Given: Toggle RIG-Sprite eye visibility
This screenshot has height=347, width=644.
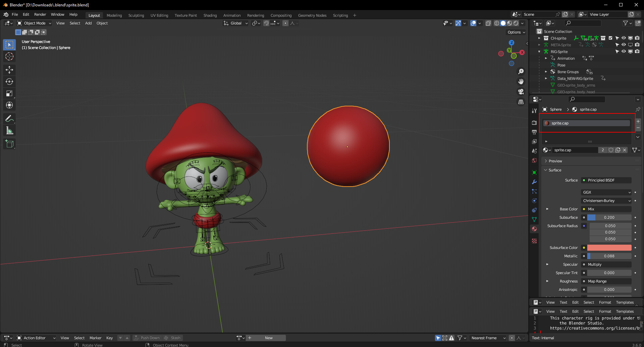Looking at the screenshot, I should (x=624, y=51).
